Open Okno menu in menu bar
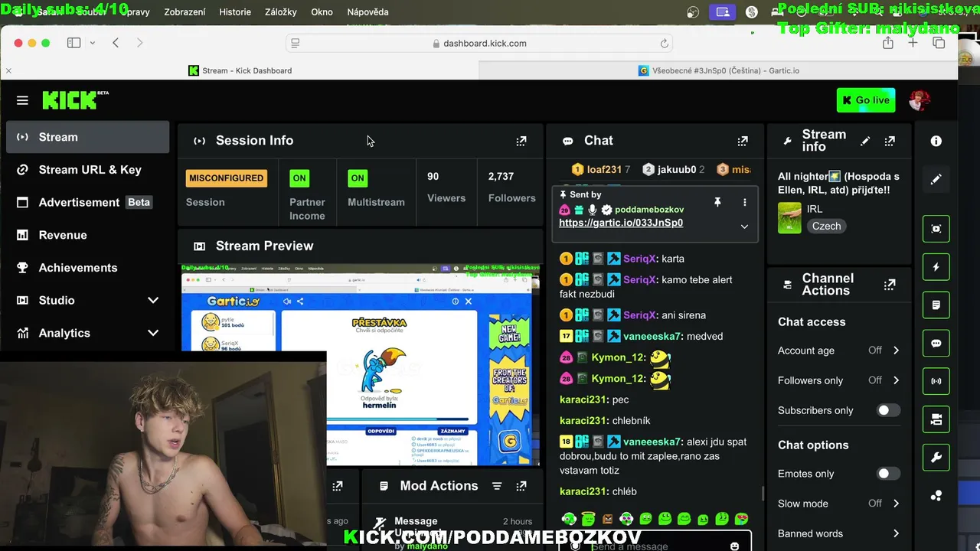The width and height of the screenshot is (980, 551). pos(322,12)
